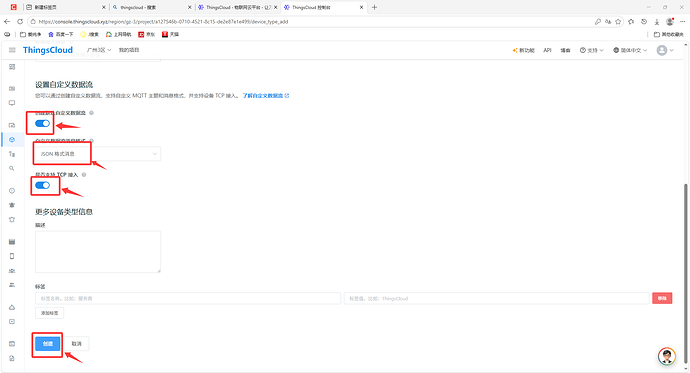Open 我的项目 in the top navigation
690x373 pixels.
point(129,50)
